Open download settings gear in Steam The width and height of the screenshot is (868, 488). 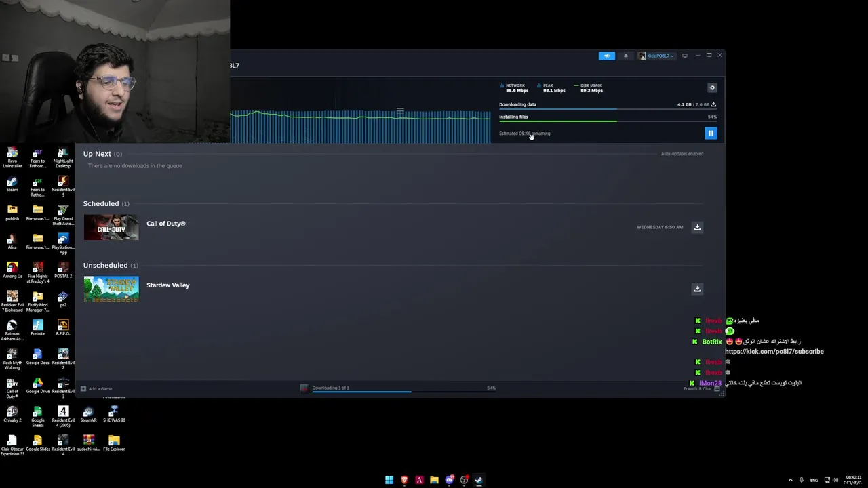pos(712,87)
